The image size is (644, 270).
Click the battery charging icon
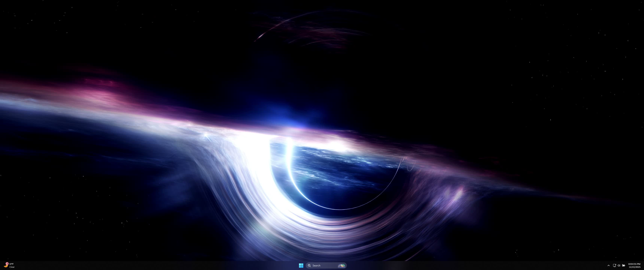click(x=623, y=265)
